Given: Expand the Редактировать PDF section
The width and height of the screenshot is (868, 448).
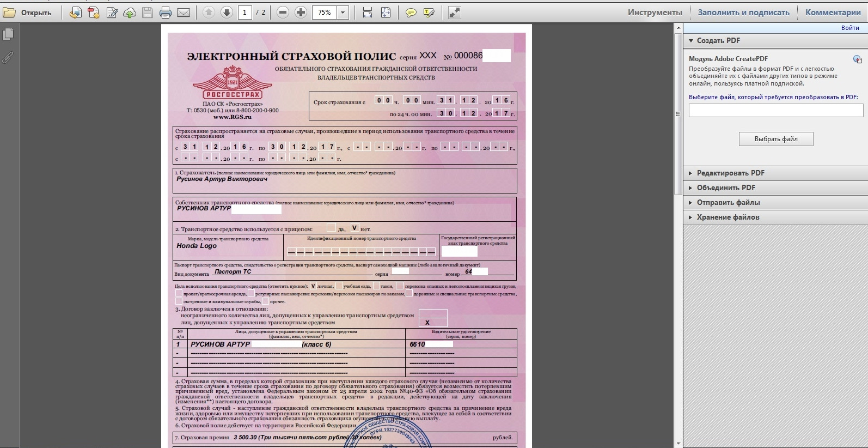Looking at the screenshot, I should pos(775,173).
